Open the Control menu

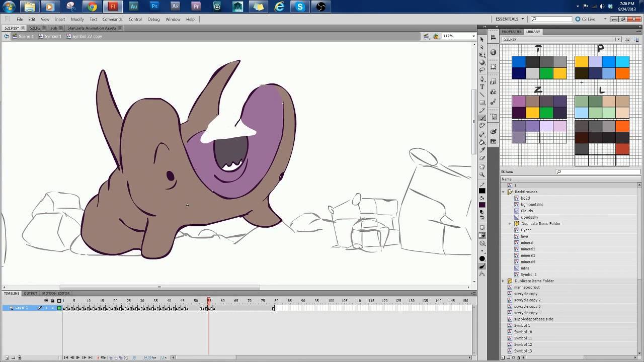click(x=135, y=19)
